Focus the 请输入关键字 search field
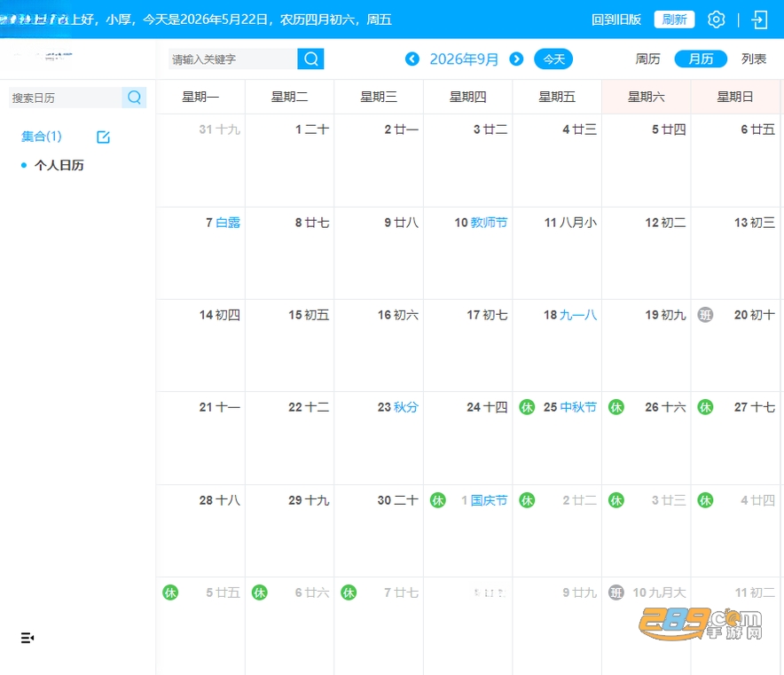The image size is (784, 675). pyautogui.click(x=233, y=59)
